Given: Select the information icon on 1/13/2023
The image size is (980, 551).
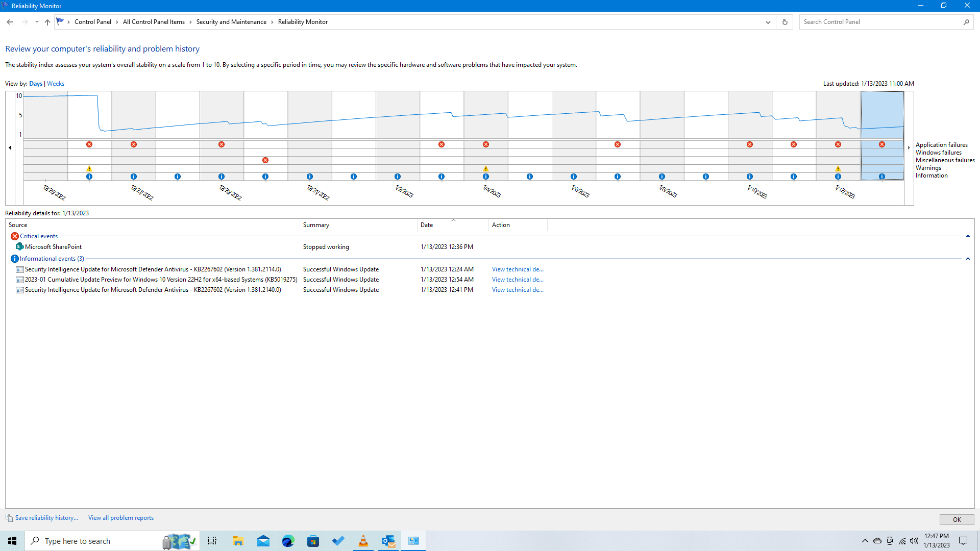Looking at the screenshot, I should click(x=882, y=177).
